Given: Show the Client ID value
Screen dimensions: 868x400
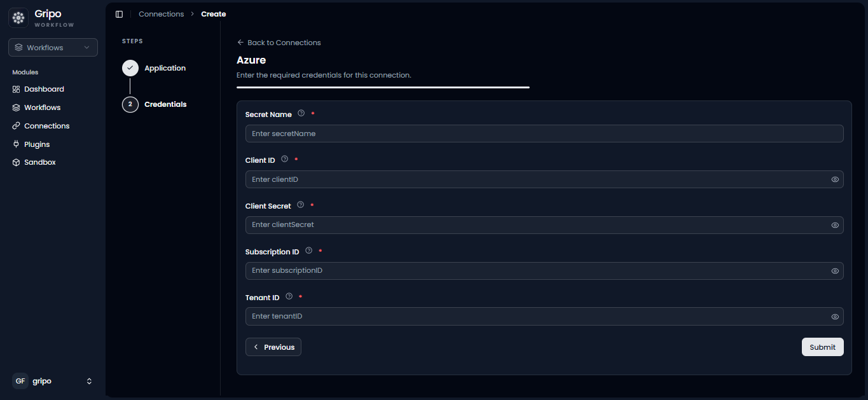Looking at the screenshot, I should (x=835, y=179).
